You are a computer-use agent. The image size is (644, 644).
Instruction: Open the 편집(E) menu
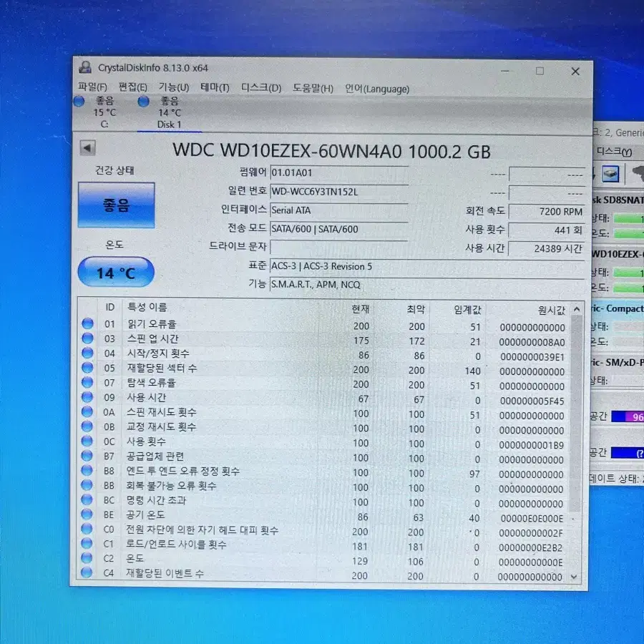(132, 87)
